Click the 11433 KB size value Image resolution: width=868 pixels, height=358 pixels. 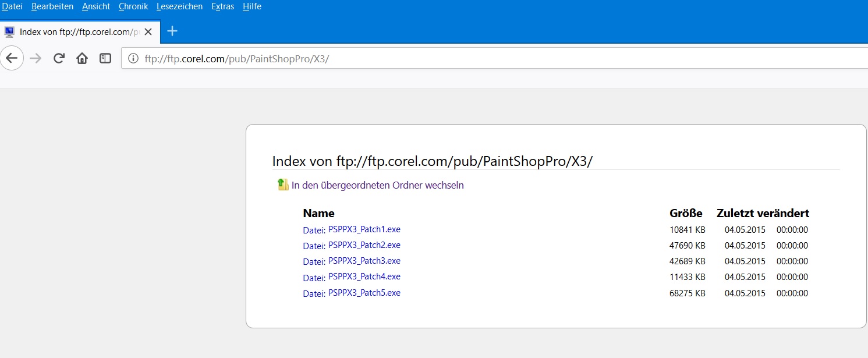(688, 277)
